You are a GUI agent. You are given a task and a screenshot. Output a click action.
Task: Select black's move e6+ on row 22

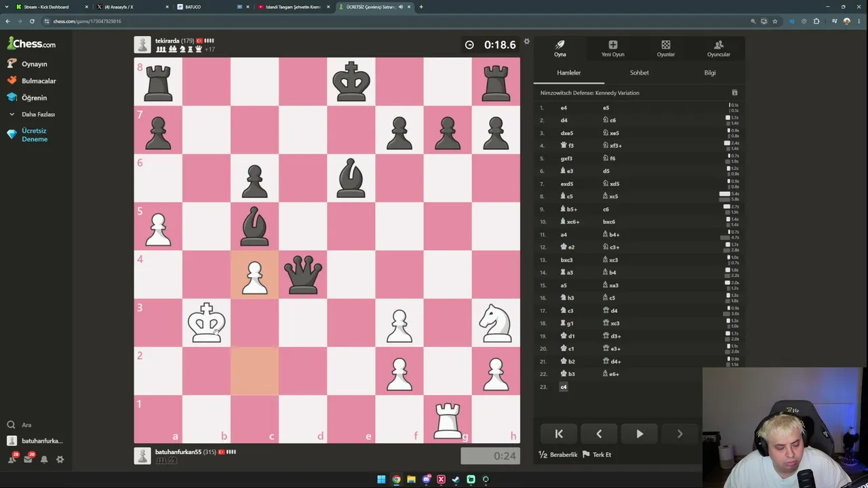(611, 374)
